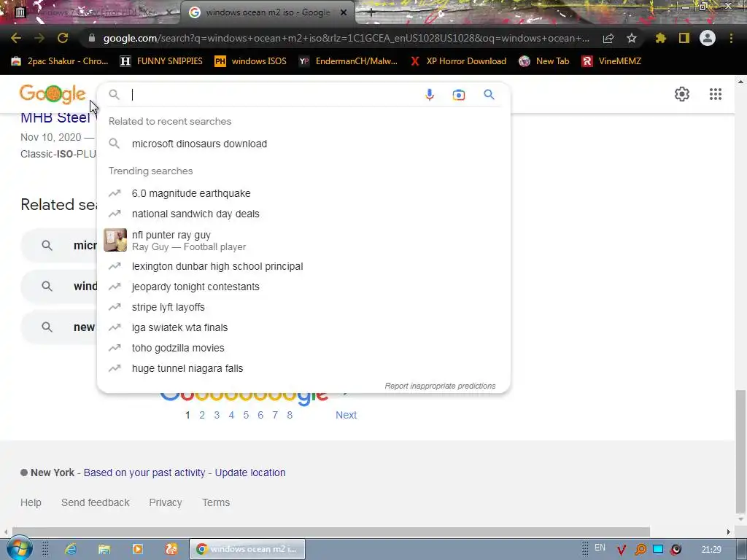Click the browser back arrow
Image resolution: width=747 pixels, height=560 pixels.
tap(16, 38)
